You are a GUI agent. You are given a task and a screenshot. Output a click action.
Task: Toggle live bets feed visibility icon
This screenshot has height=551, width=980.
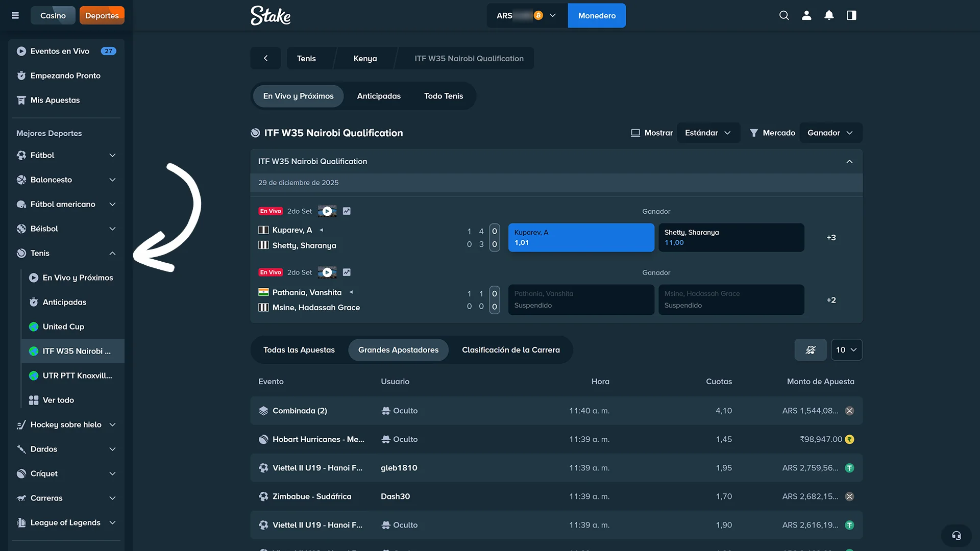tap(810, 350)
